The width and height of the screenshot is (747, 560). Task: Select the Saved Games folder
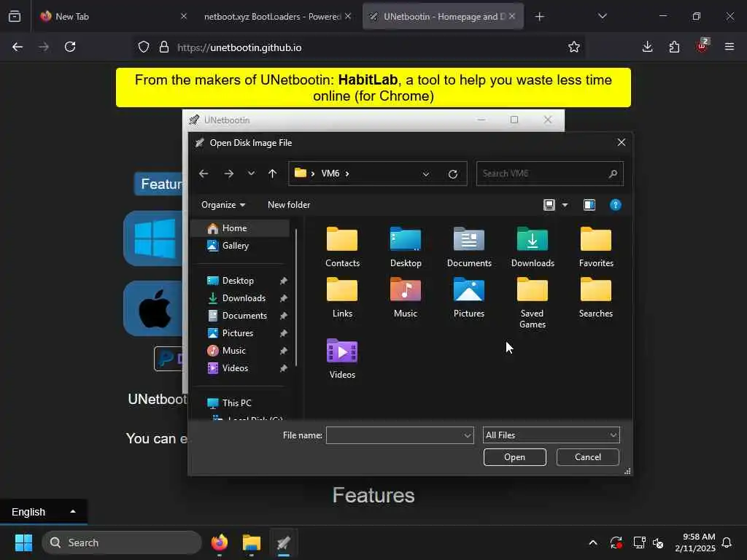coord(532,289)
